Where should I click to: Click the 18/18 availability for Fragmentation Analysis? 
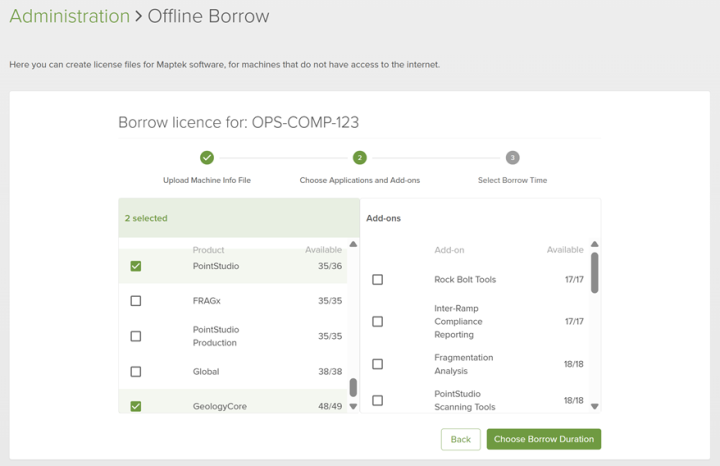(574, 364)
